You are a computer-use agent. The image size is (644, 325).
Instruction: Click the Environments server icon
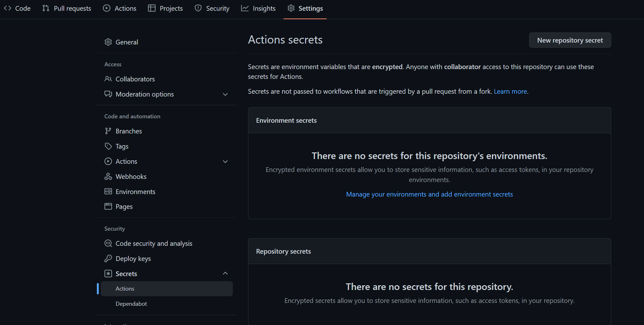108,191
